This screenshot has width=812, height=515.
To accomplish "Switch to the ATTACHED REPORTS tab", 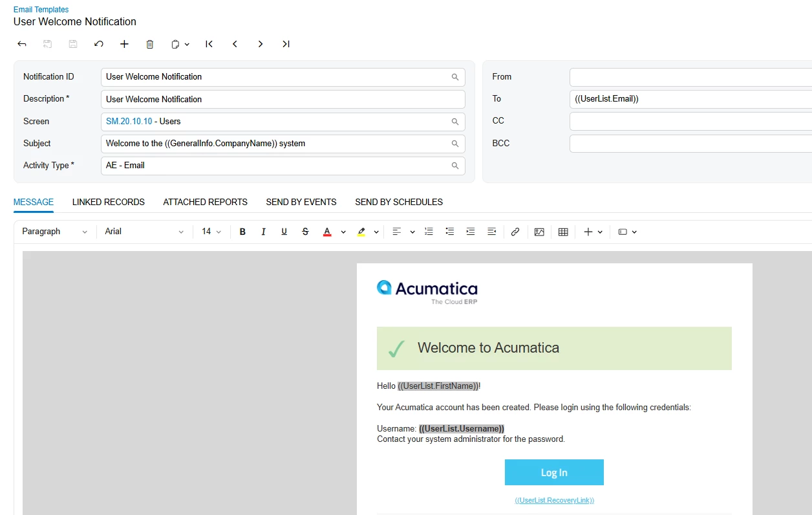I will [206, 202].
